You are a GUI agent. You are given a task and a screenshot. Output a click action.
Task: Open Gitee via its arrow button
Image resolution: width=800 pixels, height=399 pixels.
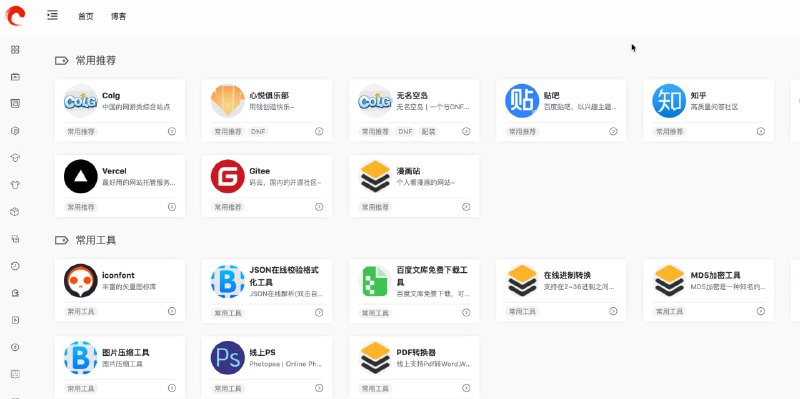319,207
